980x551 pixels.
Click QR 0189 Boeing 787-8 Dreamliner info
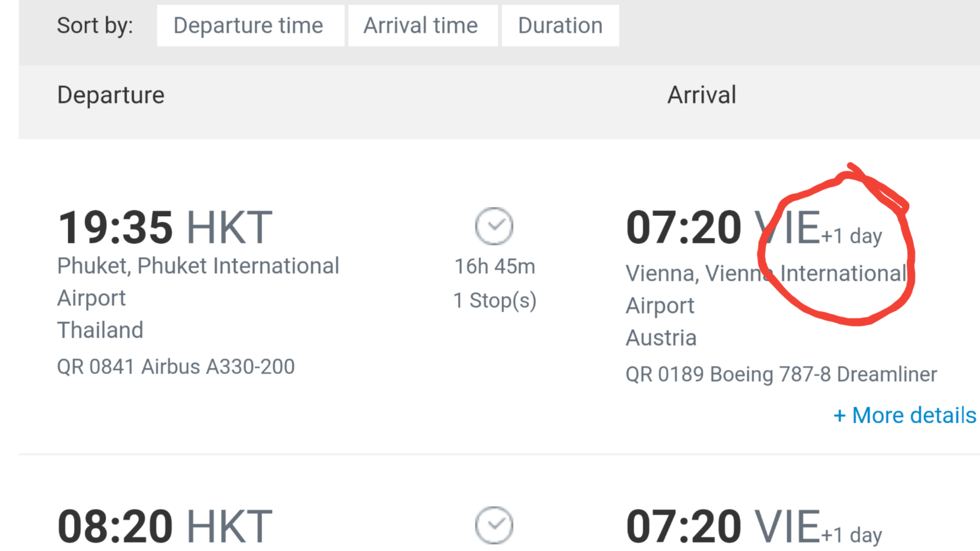click(x=781, y=374)
